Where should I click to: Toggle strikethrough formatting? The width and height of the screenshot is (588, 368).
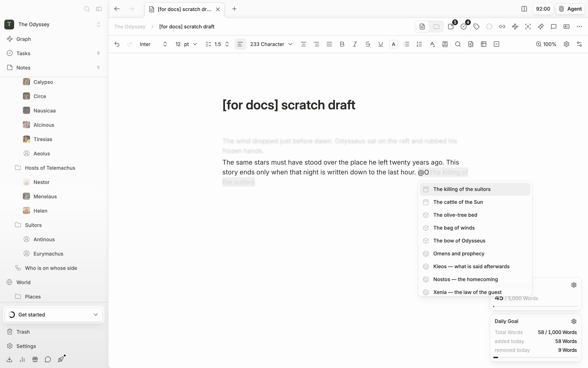tap(368, 44)
